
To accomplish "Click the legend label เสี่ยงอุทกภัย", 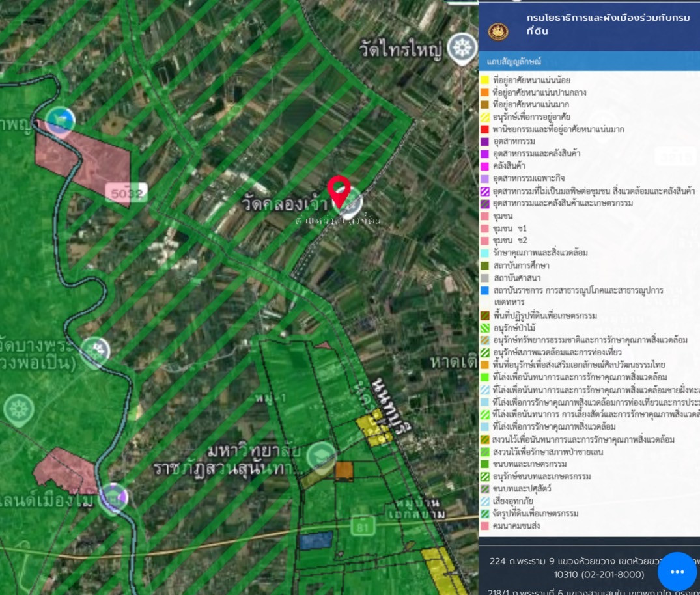I will [x=512, y=501].
